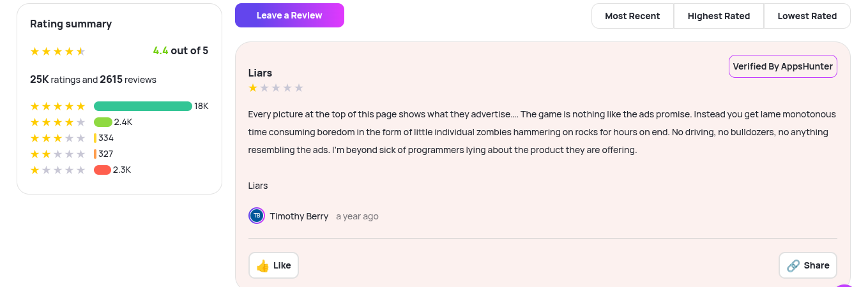Screen dimensions: 868x287
Task: Click the one-star rating under Liars title
Action: (x=276, y=88)
